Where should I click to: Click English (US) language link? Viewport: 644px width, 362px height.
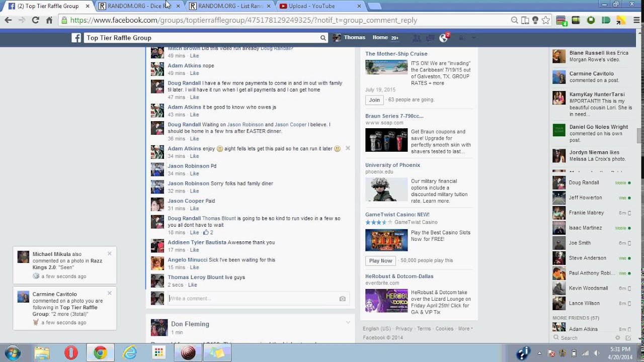pos(377,329)
